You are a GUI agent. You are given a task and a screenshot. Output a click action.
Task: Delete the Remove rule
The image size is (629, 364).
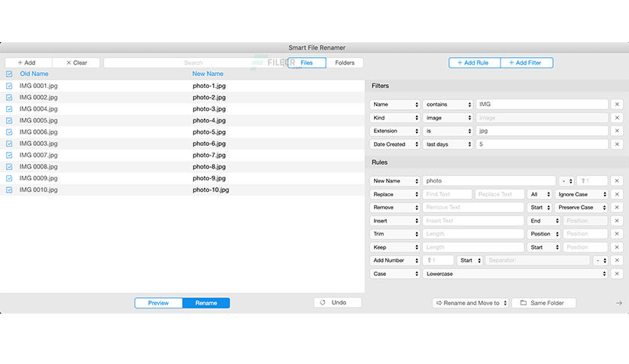(617, 208)
